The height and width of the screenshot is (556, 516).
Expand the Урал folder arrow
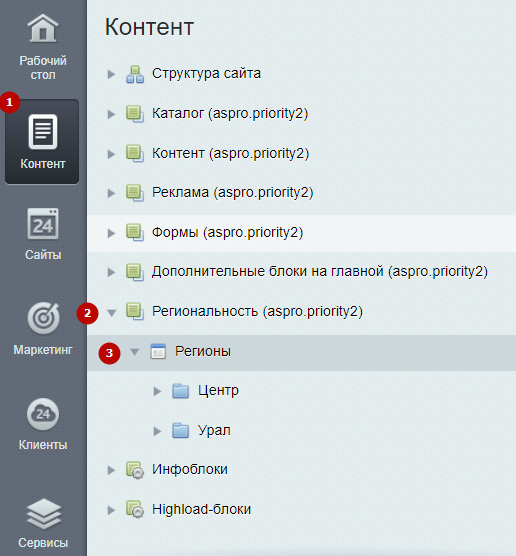pos(157,431)
